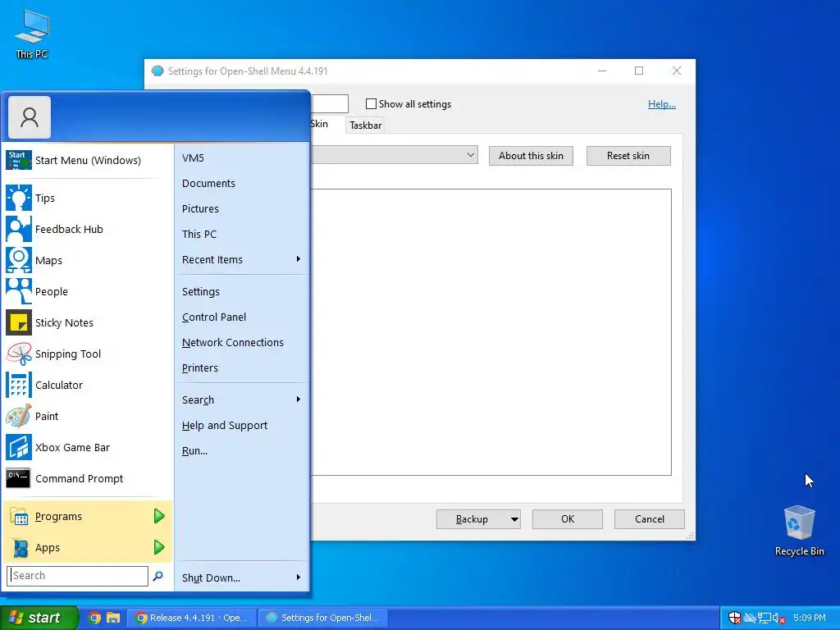Click the Programs folder icon

[x=20, y=517]
